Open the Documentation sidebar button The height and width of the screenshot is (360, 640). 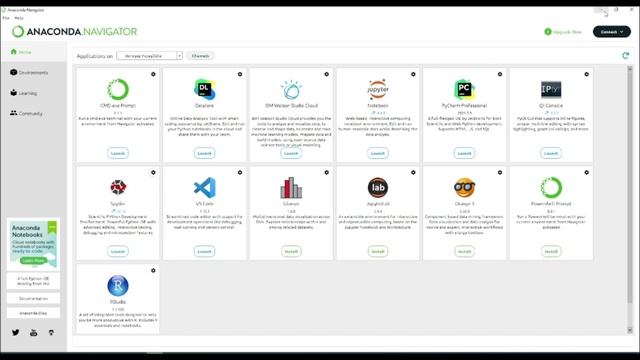pyautogui.click(x=33, y=298)
